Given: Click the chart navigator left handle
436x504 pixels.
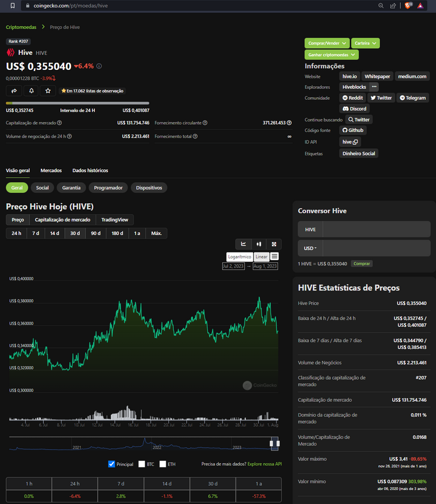Looking at the screenshot, I should 271,444.
